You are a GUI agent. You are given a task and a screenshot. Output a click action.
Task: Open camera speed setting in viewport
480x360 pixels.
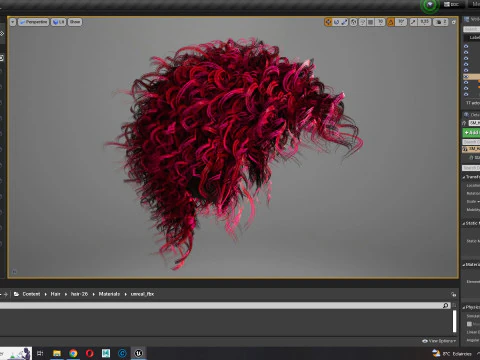click(x=441, y=22)
